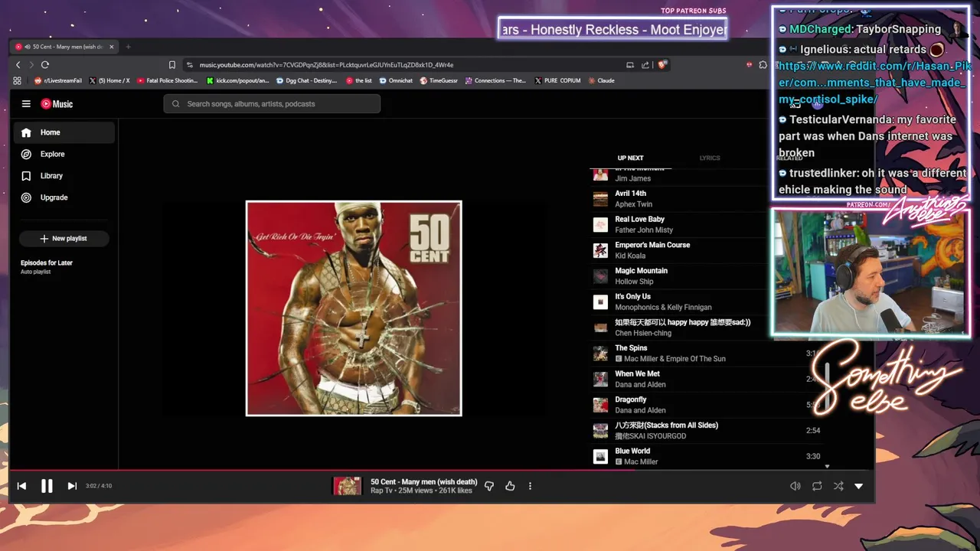
Task: Click the 50 Cent album cover art
Action: [354, 308]
